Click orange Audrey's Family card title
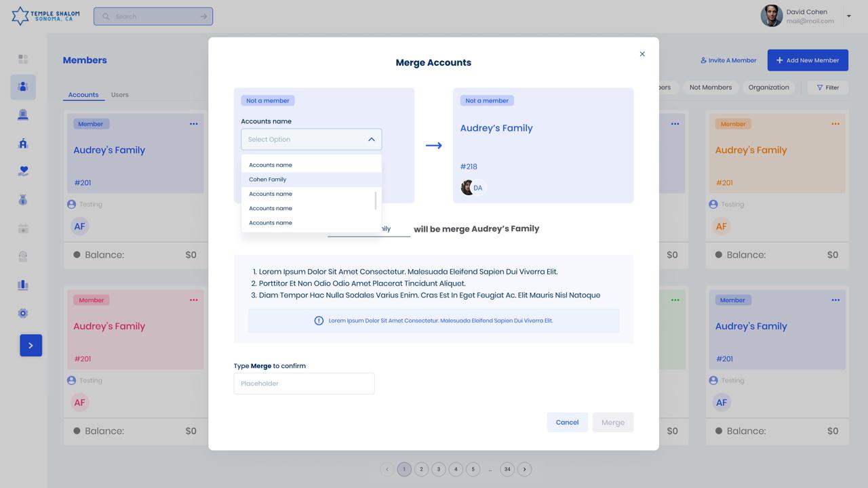Viewport: 868px width, 488px height. (x=751, y=150)
